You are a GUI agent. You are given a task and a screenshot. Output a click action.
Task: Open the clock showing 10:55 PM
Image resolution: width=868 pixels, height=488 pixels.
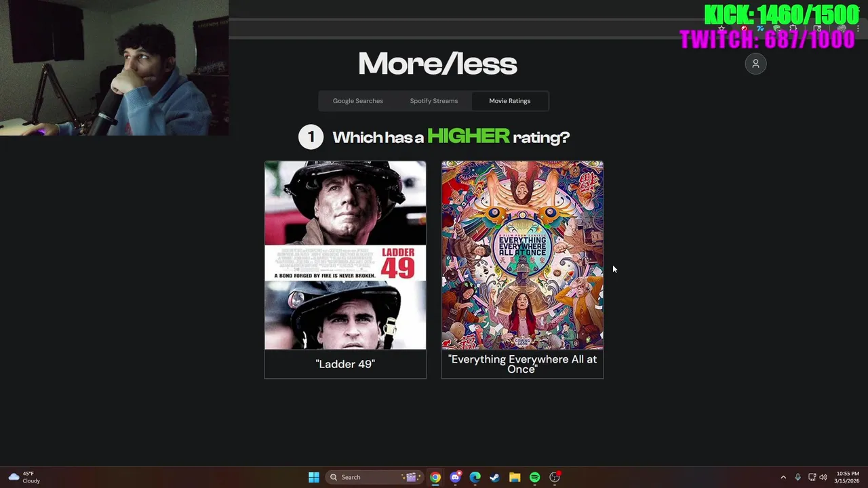point(848,477)
